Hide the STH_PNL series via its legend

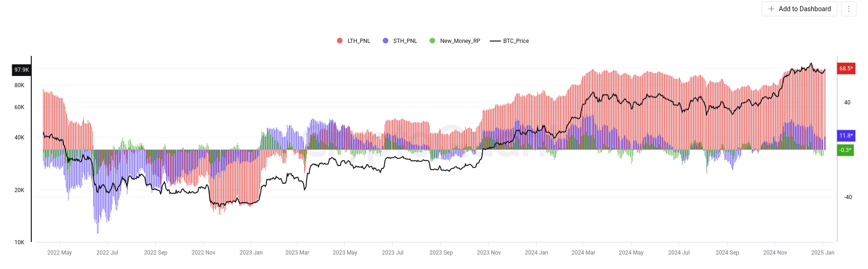click(405, 41)
